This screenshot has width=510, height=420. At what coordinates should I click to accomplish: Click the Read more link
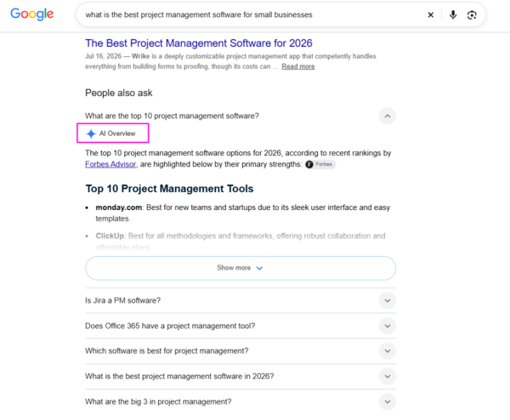[x=298, y=66]
